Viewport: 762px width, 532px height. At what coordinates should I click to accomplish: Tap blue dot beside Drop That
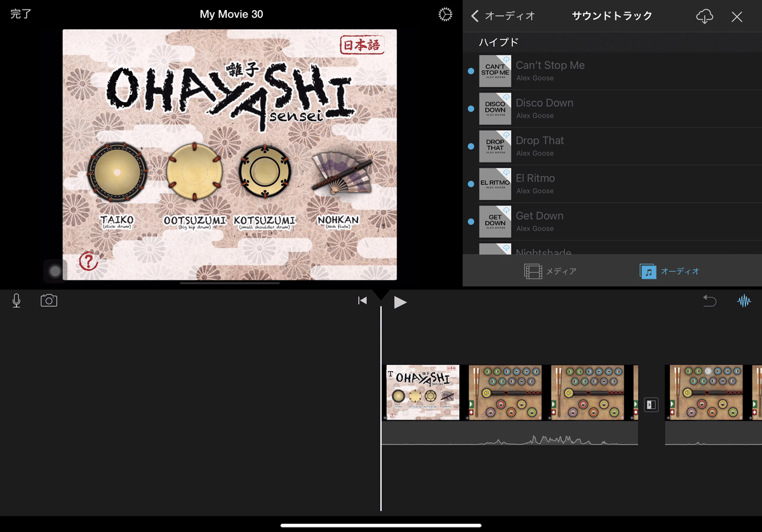pyautogui.click(x=471, y=146)
